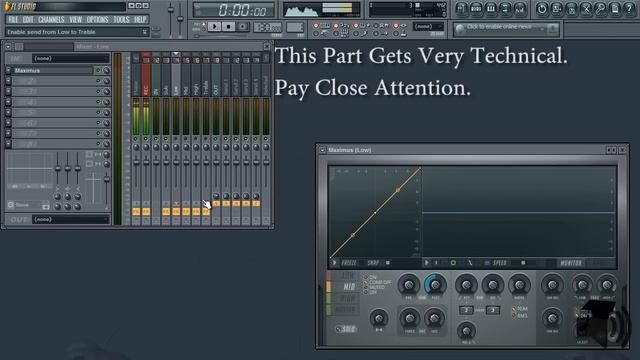Adjust the main pitch slider in header
This screenshot has height=360, width=640.
pos(180,18)
